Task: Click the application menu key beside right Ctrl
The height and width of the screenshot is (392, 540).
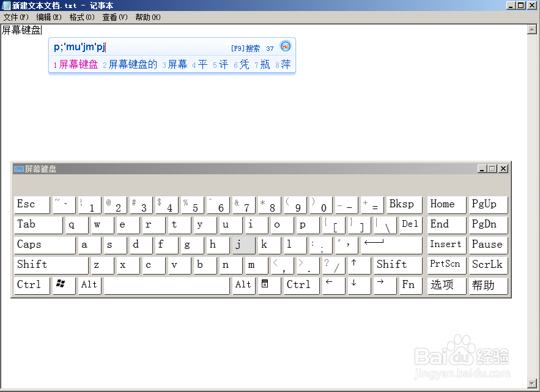Action: pyautogui.click(x=269, y=285)
